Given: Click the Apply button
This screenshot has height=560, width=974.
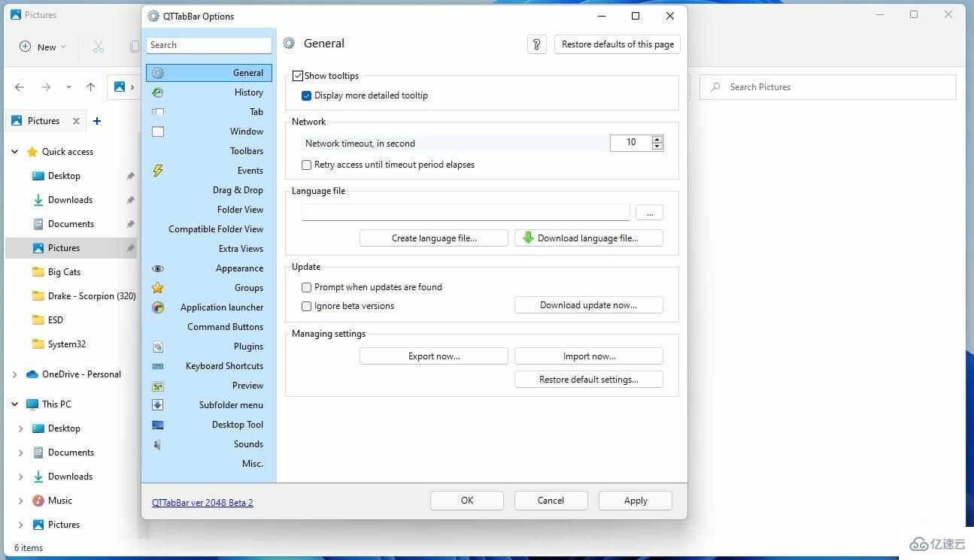Looking at the screenshot, I should [x=636, y=501].
